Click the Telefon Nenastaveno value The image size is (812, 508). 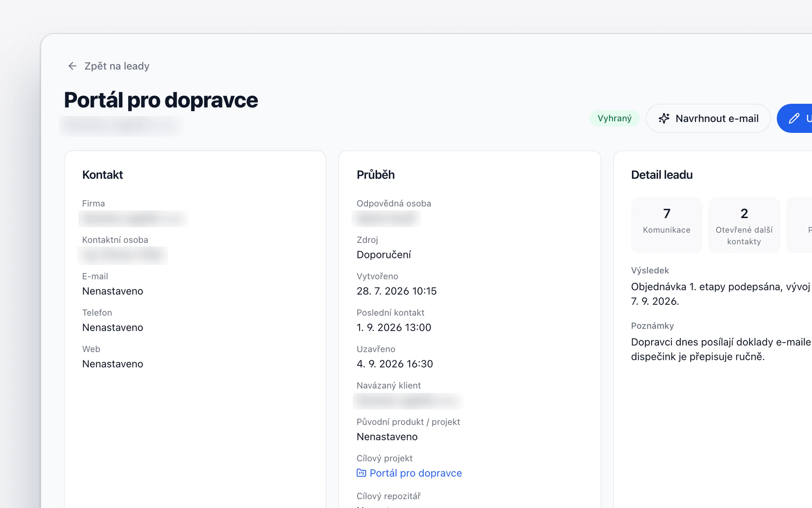(112, 328)
